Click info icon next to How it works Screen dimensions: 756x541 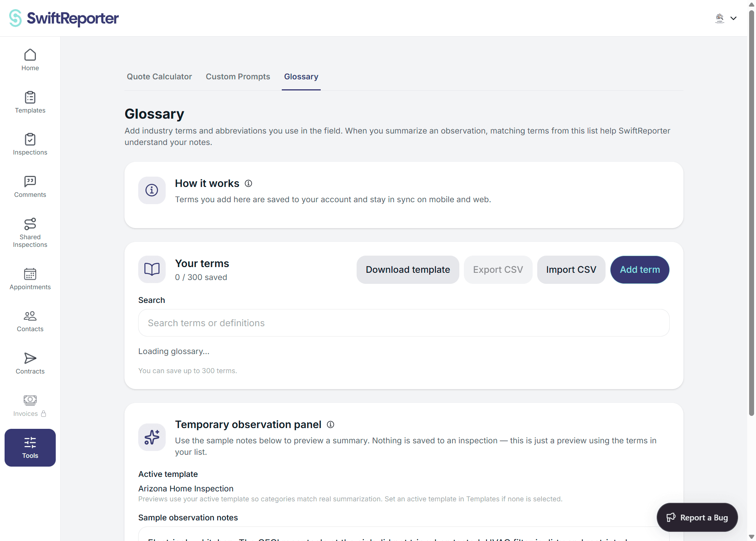249,184
